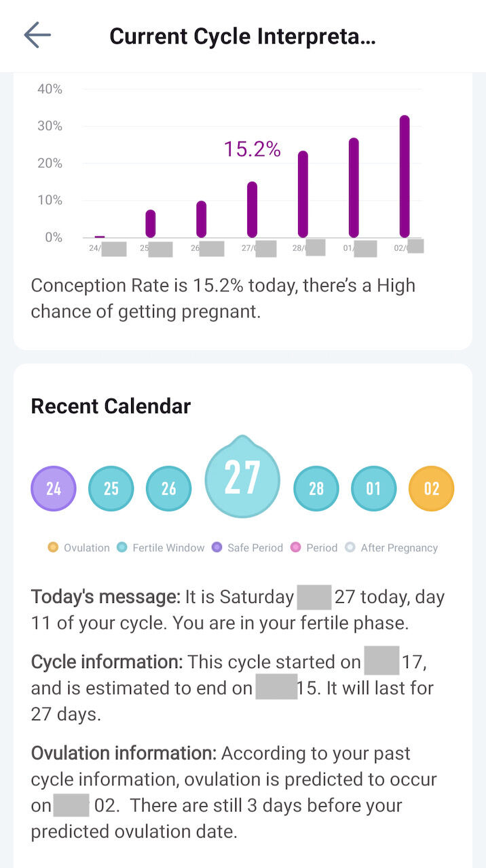Select day 01 calendar circle

(373, 488)
